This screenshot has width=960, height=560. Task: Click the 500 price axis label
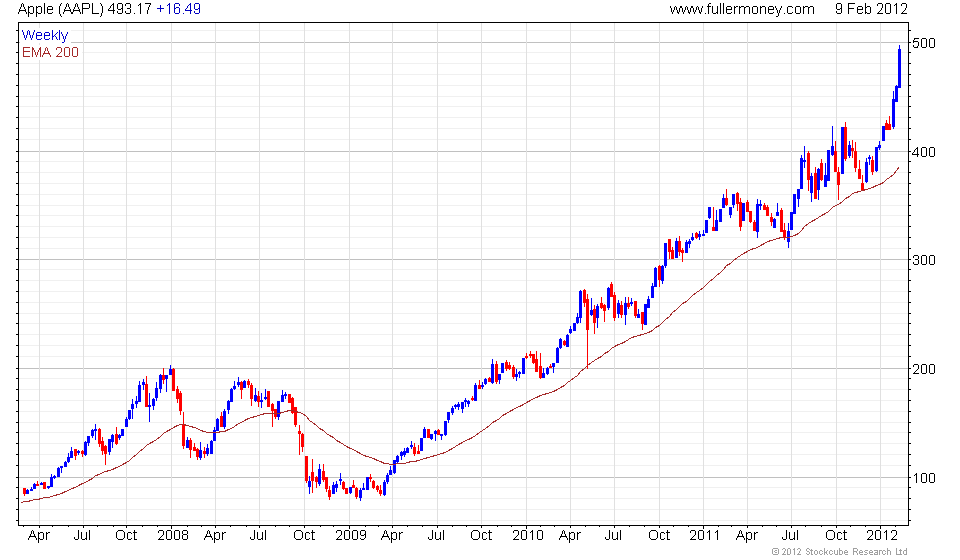[x=924, y=43]
